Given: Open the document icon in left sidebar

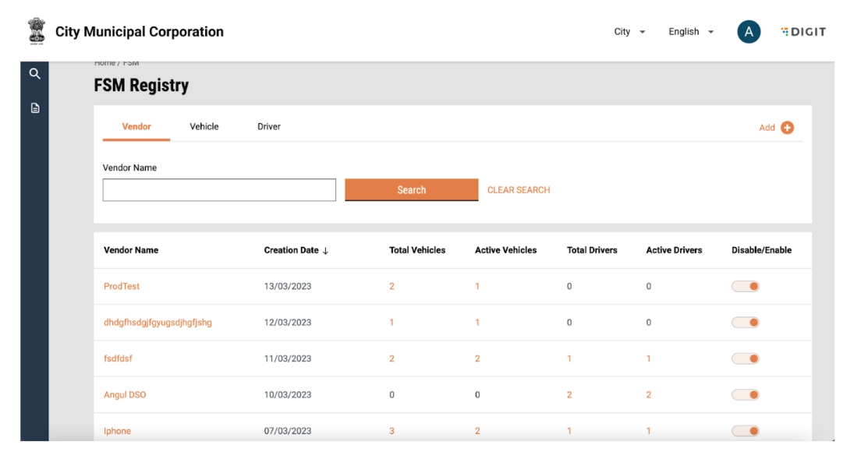Looking at the screenshot, I should 34,108.
